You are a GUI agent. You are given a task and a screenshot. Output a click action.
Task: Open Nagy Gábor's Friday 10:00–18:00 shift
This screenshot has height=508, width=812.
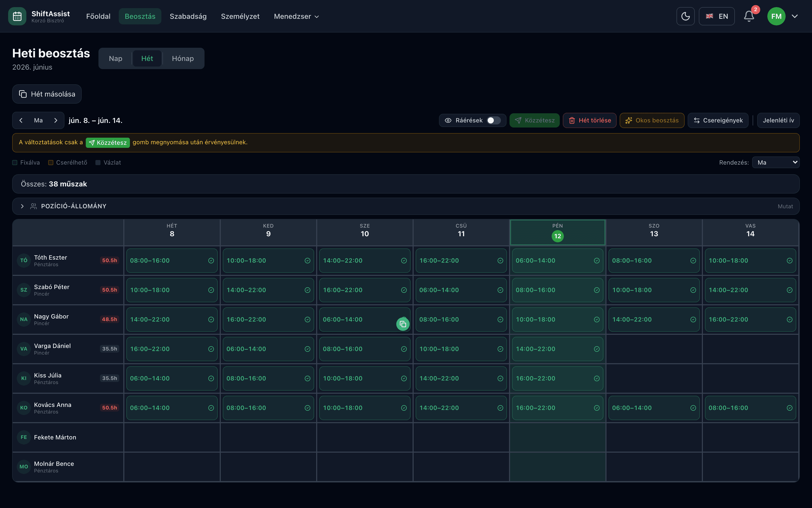click(x=558, y=320)
